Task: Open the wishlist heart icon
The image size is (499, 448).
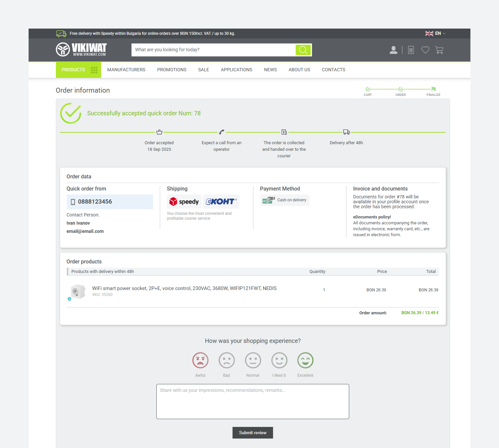Action: (425, 50)
